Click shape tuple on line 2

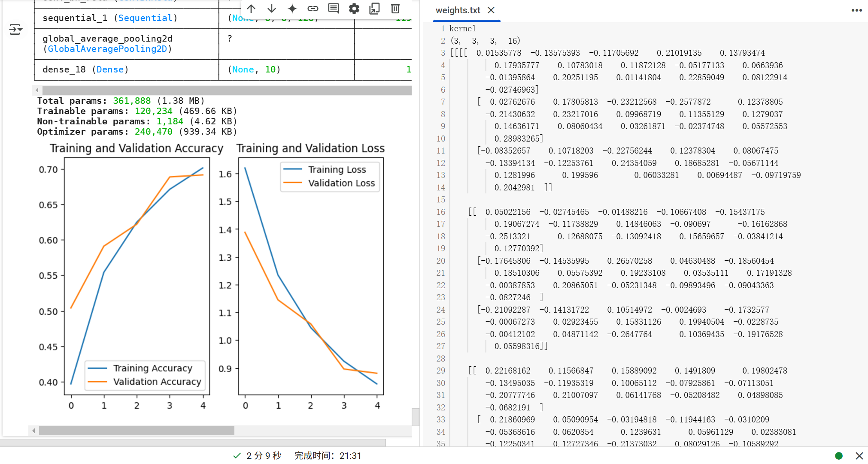point(485,41)
